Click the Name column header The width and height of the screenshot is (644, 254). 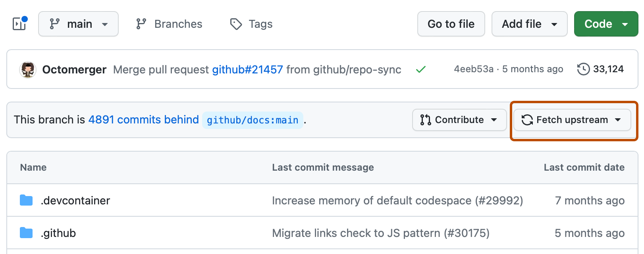pyautogui.click(x=33, y=167)
